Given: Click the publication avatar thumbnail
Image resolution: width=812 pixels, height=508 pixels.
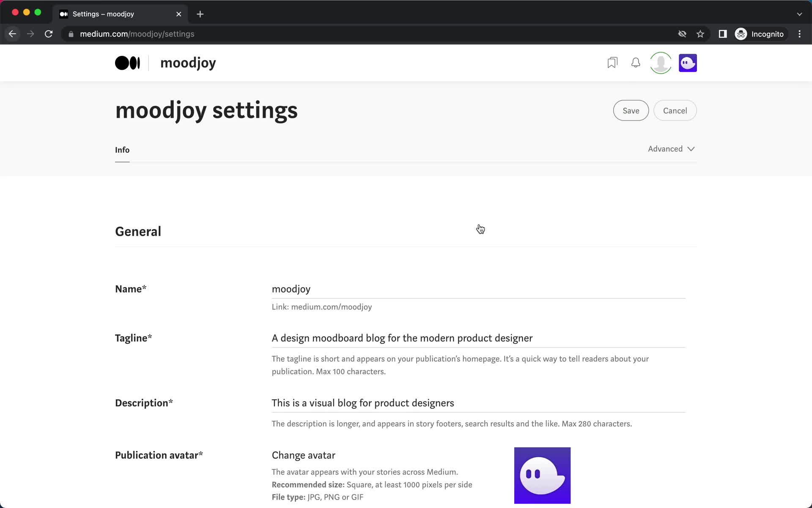Looking at the screenshot, I should click(x=543, y=475).
